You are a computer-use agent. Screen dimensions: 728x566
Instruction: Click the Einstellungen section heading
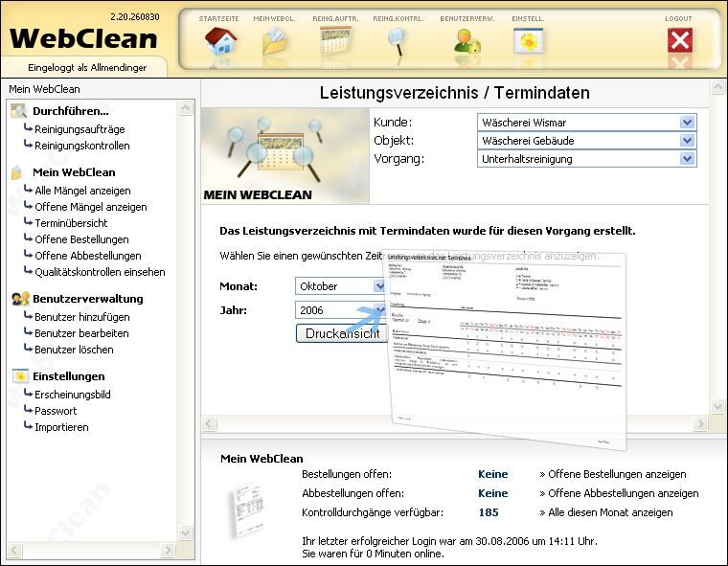pos(69,376)
